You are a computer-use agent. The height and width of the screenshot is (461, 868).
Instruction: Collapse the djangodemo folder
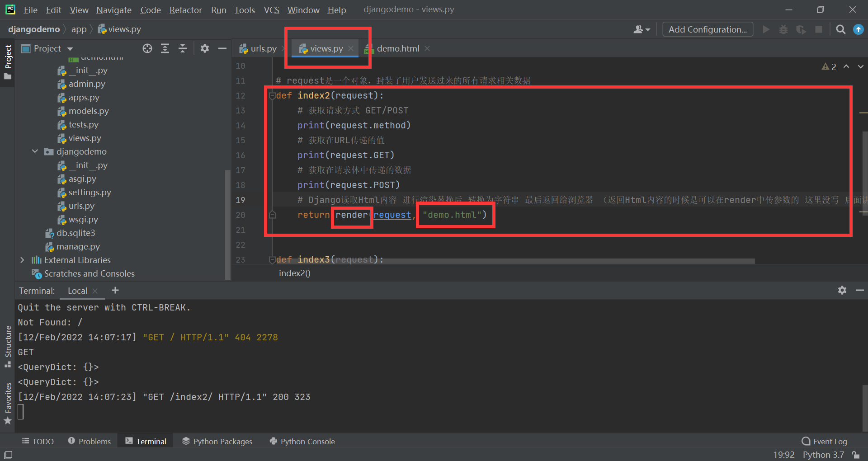pos(35,151)
